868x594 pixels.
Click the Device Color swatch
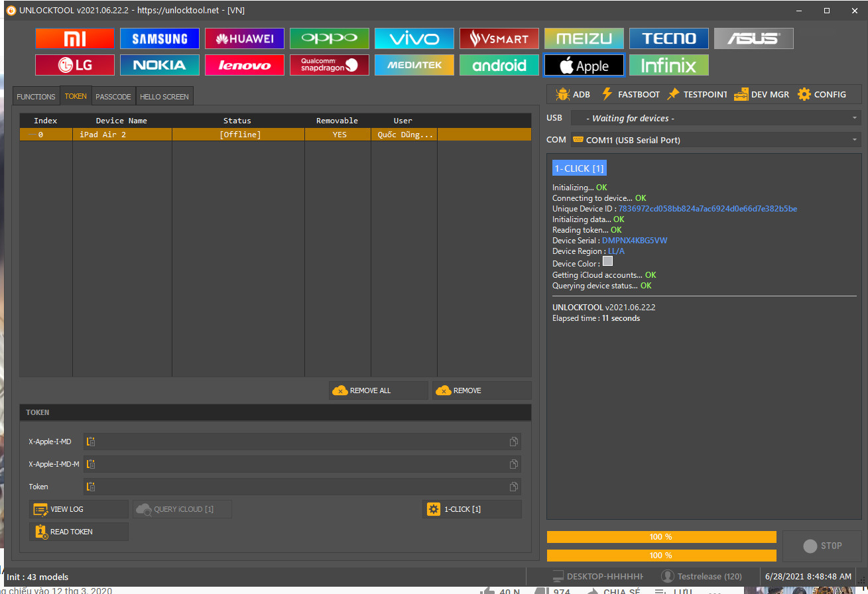point(607,261)
